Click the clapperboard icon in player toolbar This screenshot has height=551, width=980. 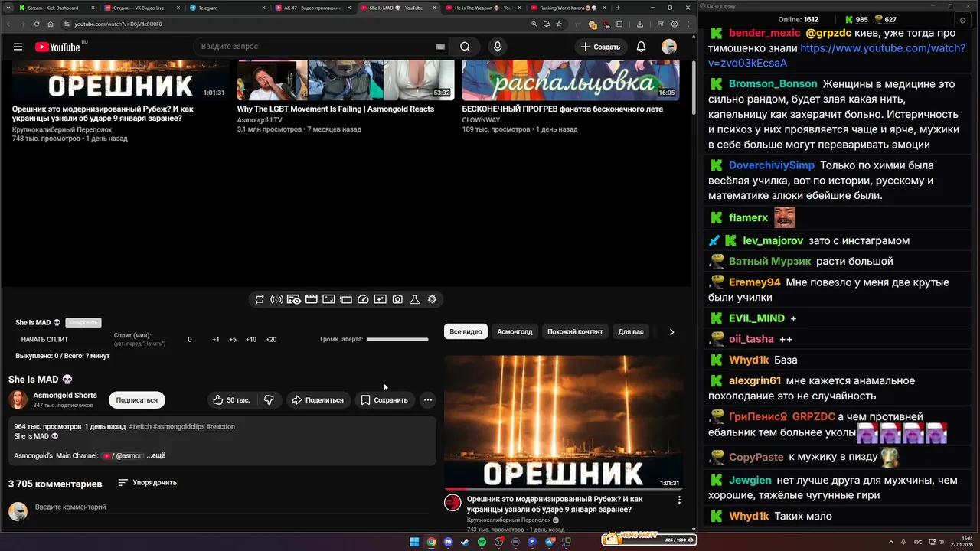312,299
